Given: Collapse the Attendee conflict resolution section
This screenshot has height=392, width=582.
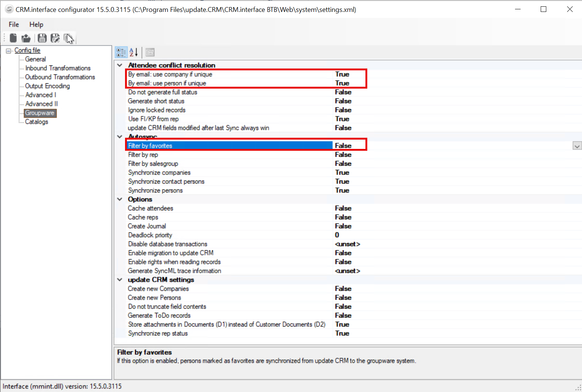Looking at the screenshot, I should [x=120, y=65].
